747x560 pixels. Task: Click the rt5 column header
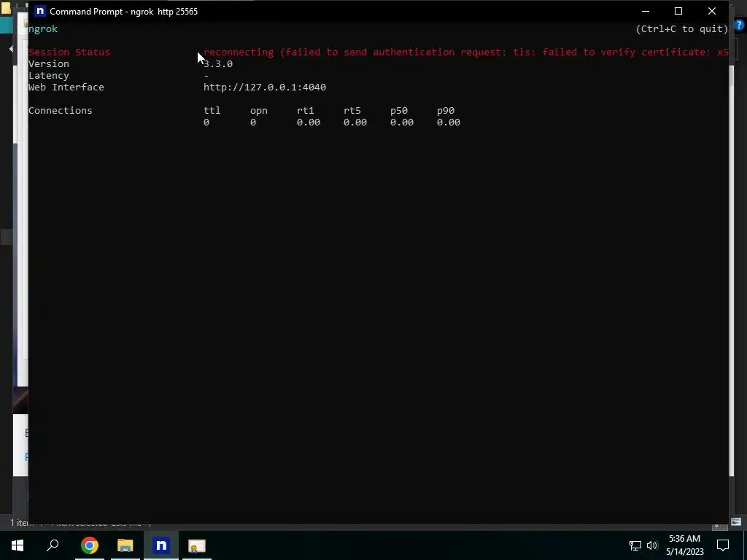pyautogui.click(x=352, y=111)
